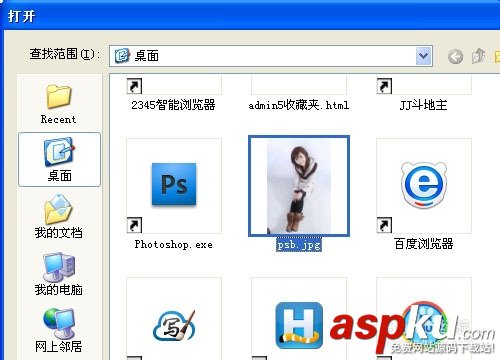Viewport: 500px width, 360px height.
Task: Open the Recent folder in the places bar
Action: coord(59,104)
